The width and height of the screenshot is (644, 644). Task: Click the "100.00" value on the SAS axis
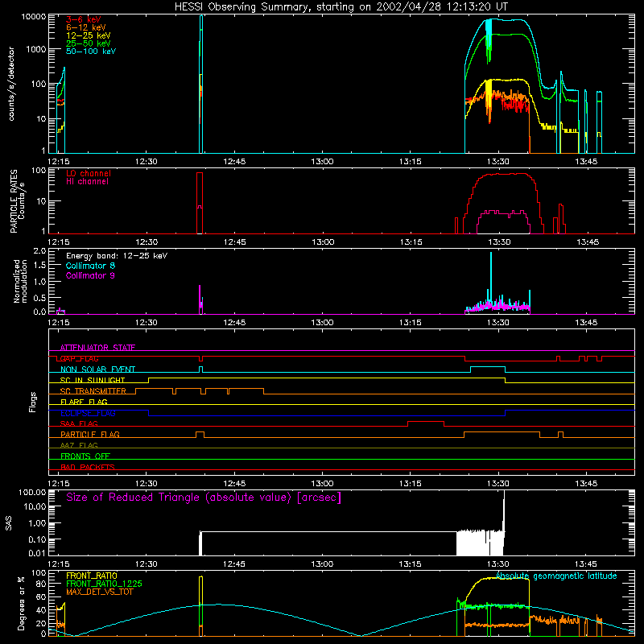(32, 492)
